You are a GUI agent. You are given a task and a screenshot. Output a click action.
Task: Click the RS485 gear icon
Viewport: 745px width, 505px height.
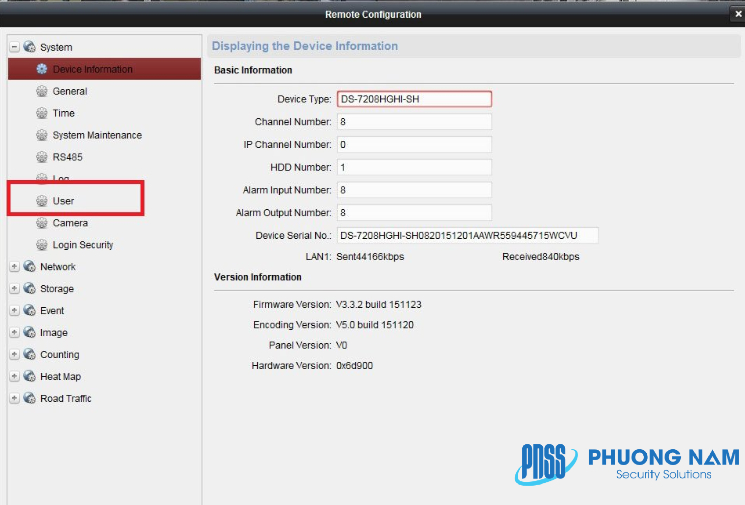(x=42, y=157)
